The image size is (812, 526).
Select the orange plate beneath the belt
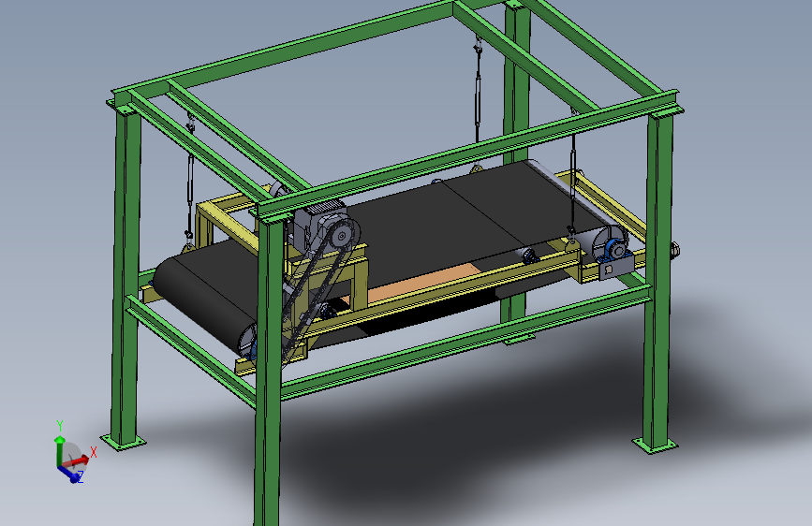(427, 282)
